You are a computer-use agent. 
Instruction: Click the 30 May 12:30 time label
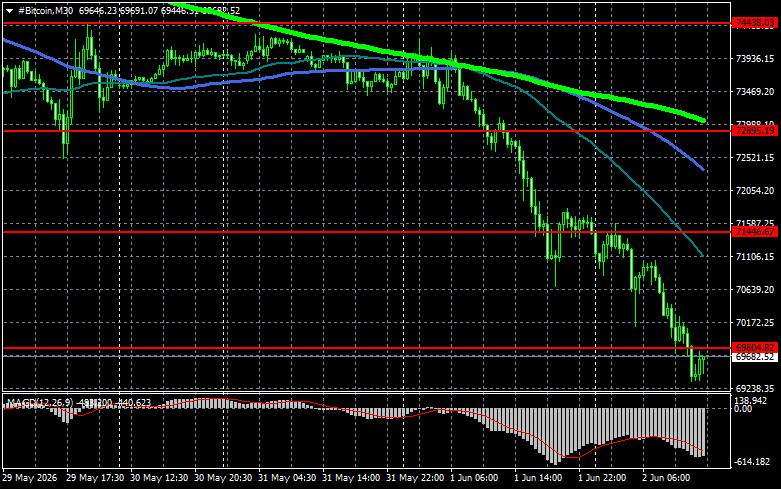[159, 478]
